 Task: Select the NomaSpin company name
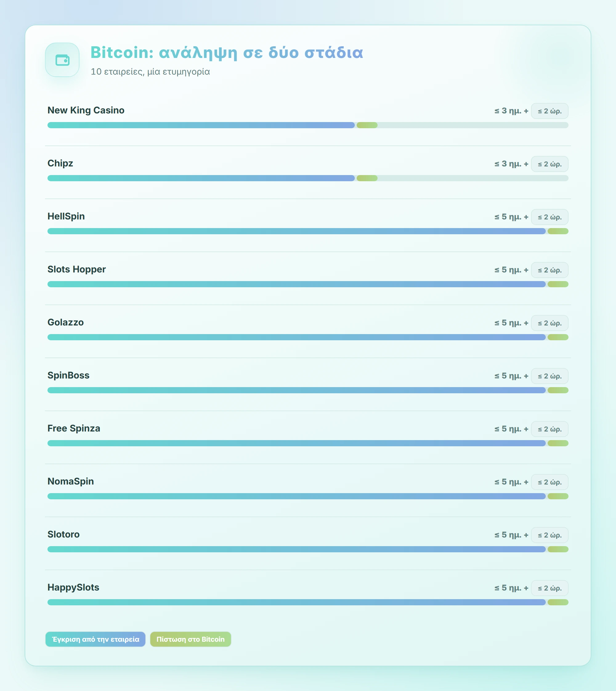[71, 481]
